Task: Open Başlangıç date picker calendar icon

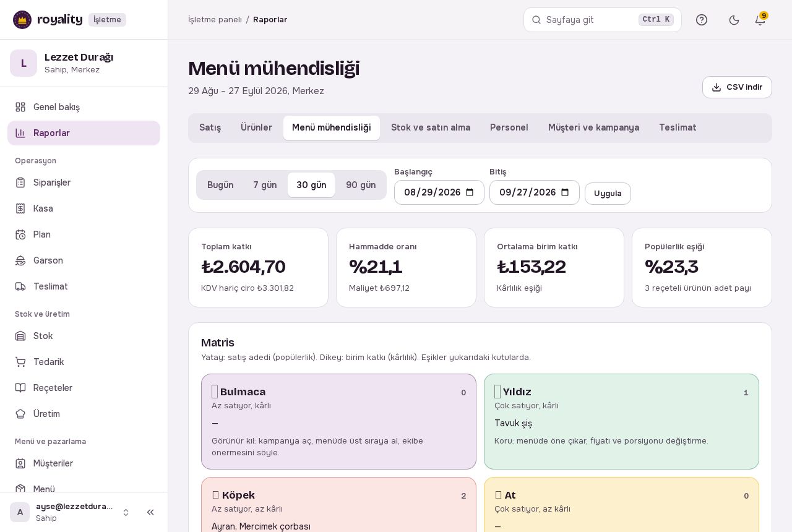Action: pyautogui.click(x=470, y=192)
